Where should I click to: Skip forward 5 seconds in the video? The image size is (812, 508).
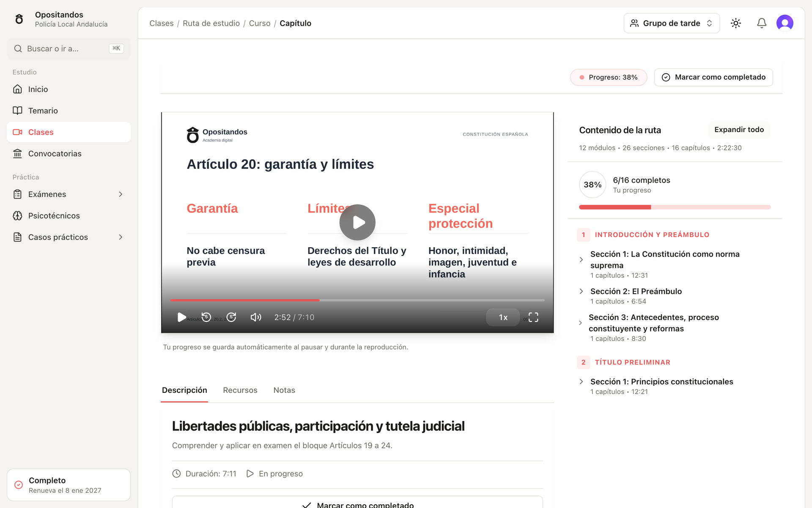pos(231,317)
